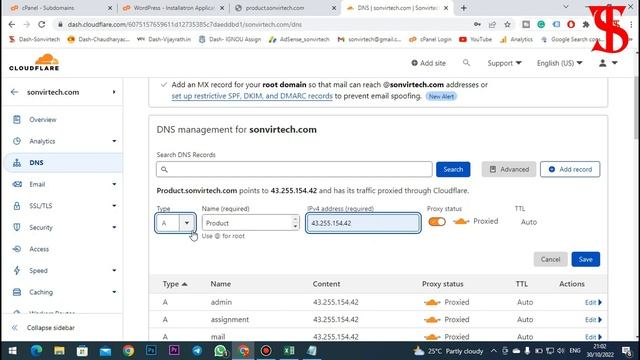Edit the admin A record
The image size is (640, 360).
pyautogui.click(x=593, y=302)
